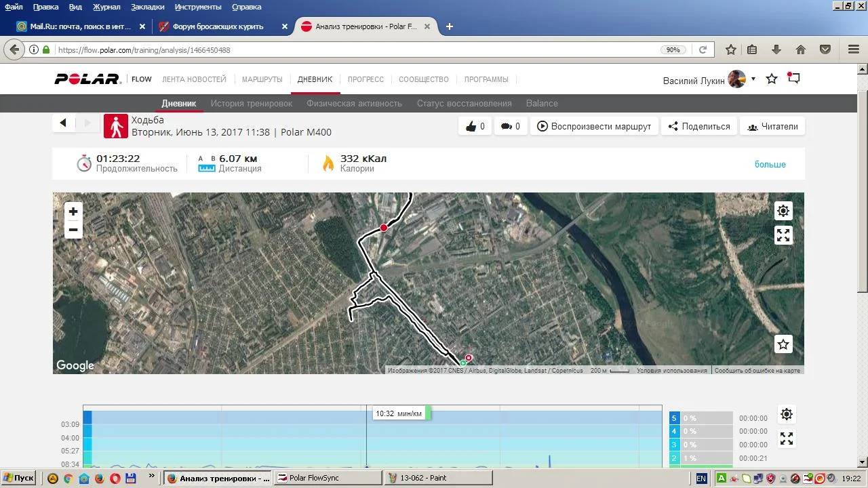Expand chart to fullscreen icon
This screenshot has height=488, width=868.
[787, 439]
